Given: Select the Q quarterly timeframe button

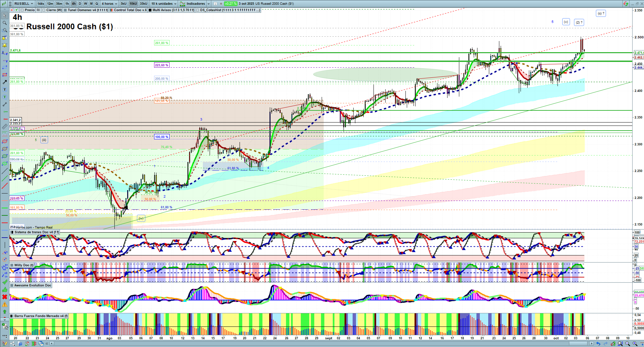Looking at the screenshot, I should point(97,4).
